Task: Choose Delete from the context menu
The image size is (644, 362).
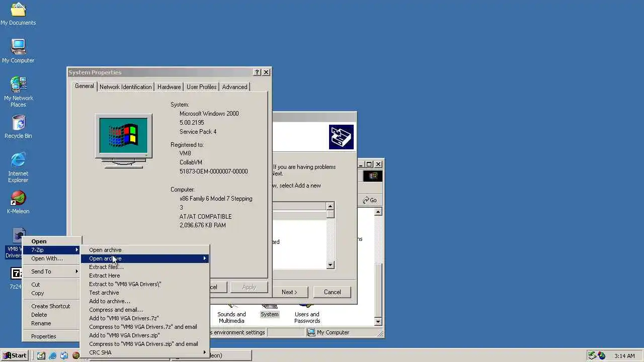Action: [x=52, y=315]
